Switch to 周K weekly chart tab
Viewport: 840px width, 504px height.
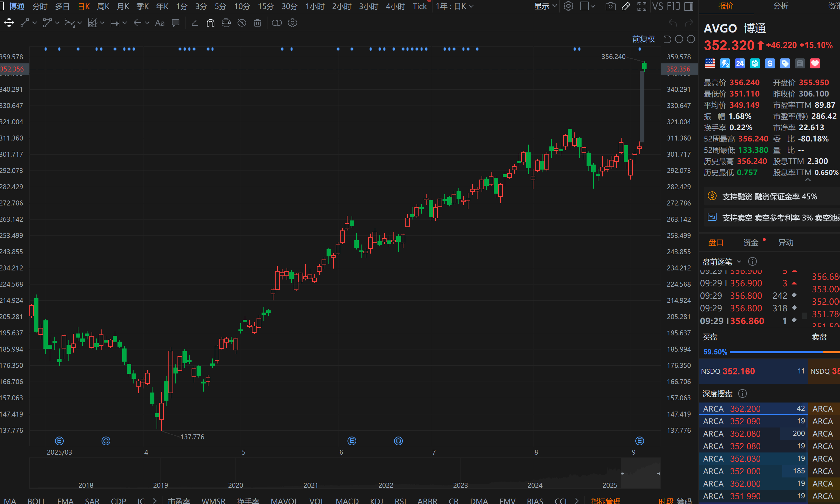103,6
